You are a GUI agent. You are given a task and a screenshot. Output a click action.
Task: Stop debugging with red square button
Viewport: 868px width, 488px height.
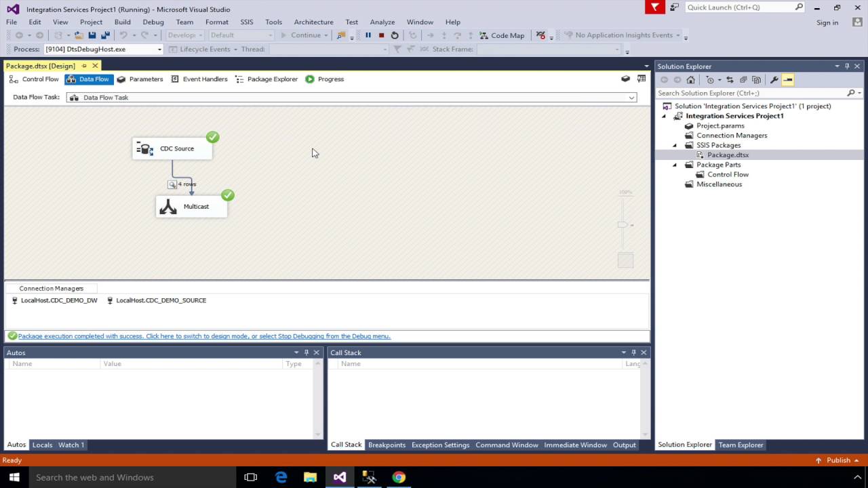381,35
